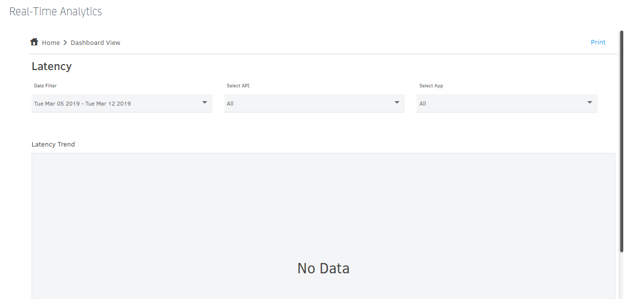The image size is (644, 299).
Task: Open the Date Filter date range dropdown
Action: click(122, 103)
